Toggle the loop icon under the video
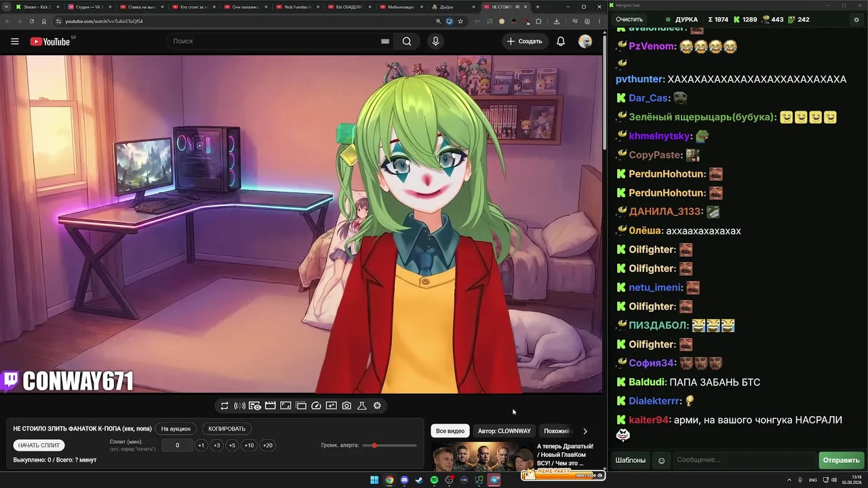 tap(224, 406)
